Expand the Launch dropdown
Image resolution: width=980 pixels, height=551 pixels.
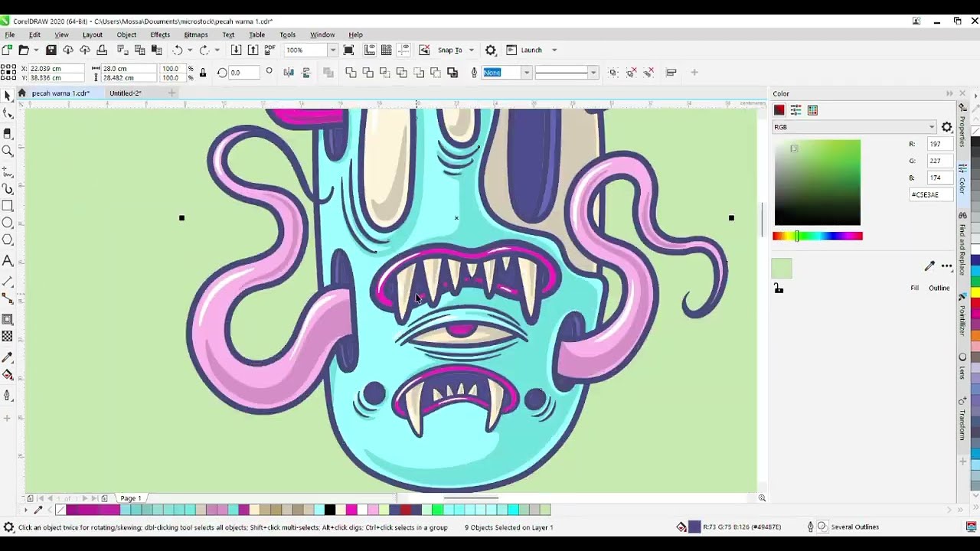[x=554, y=51]
